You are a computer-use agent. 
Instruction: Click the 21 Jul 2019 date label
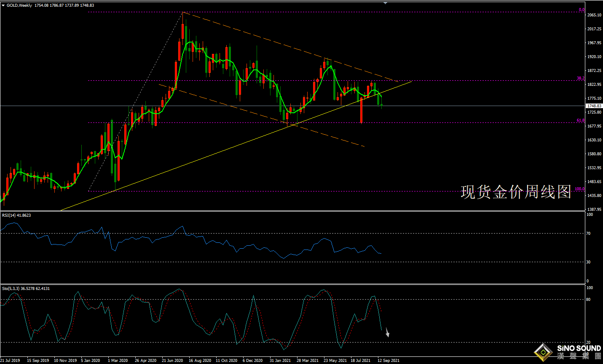[x=10, y=361]
